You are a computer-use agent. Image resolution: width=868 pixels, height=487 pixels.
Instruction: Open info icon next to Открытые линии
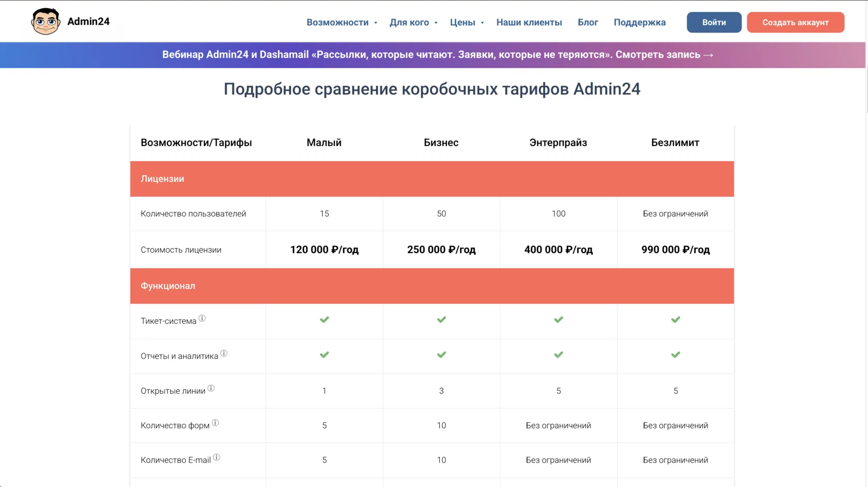[211, 388]
